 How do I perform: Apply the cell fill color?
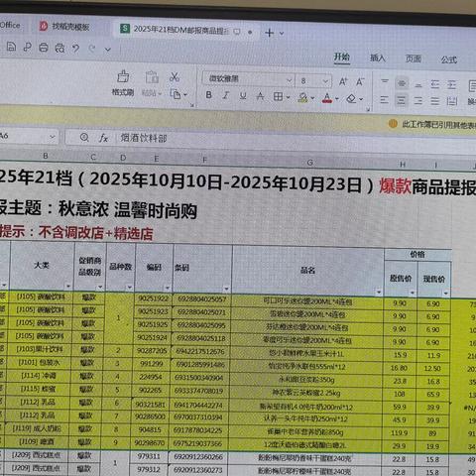click(x=302, y=97)
